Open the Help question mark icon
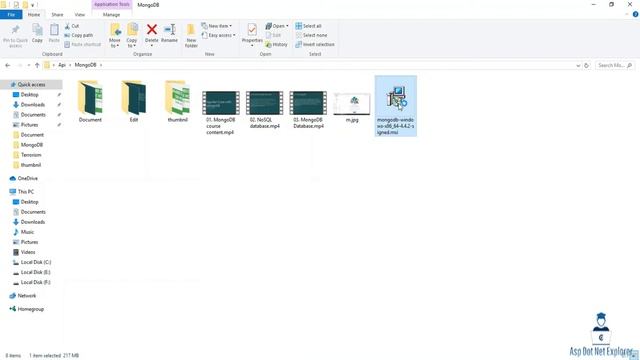This screenshot has height=360, width=640. tap(636, 14)
